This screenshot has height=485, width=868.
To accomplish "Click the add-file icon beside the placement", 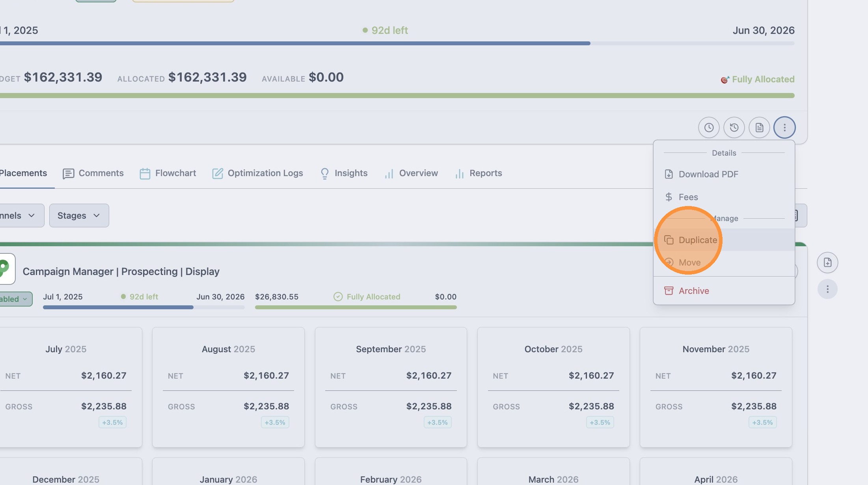I will (x=827, y=263).
